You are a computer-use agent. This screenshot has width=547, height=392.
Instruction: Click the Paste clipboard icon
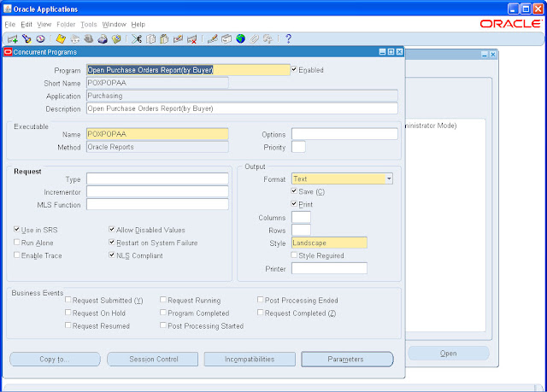[164, 39]
